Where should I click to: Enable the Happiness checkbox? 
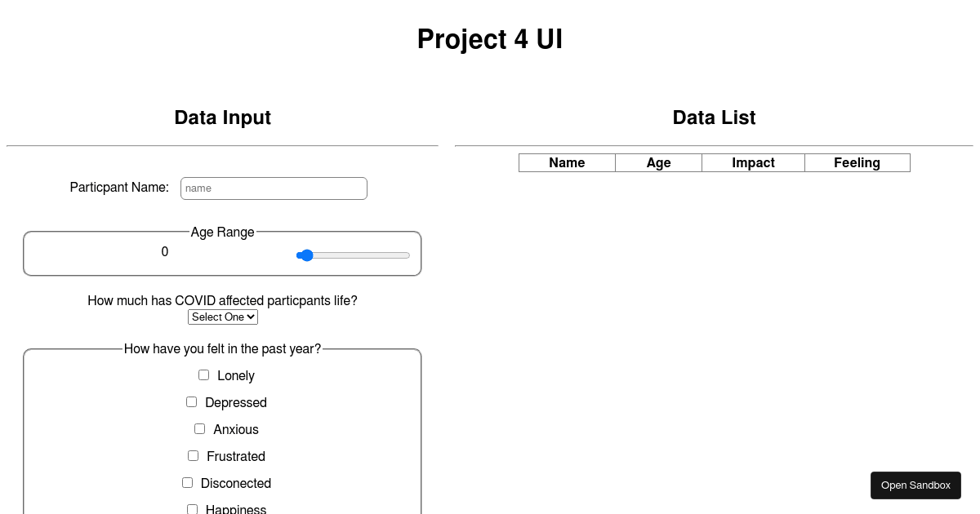192,508
